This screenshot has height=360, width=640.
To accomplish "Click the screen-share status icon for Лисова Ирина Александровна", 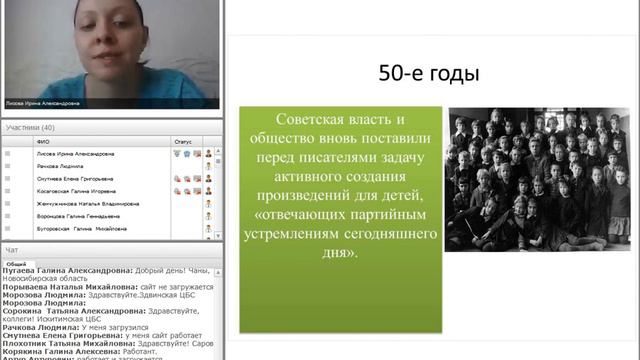I will 197,153.
